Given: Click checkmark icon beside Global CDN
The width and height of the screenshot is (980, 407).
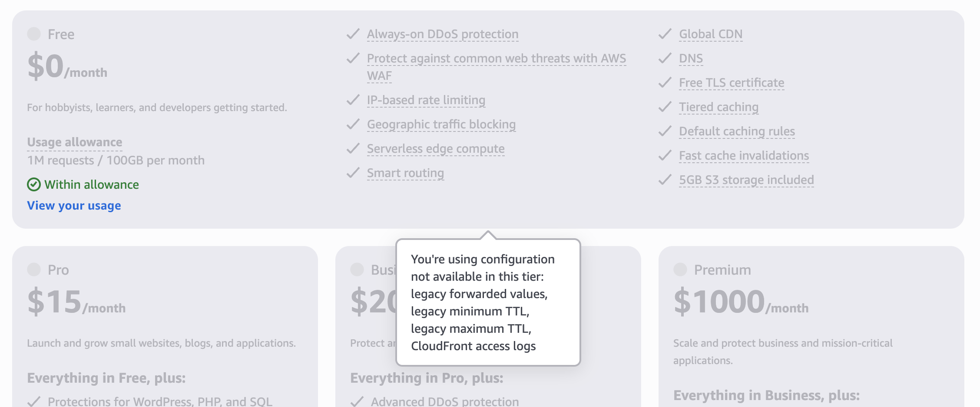Looking at the screenshot, I should tap(665, 34).
